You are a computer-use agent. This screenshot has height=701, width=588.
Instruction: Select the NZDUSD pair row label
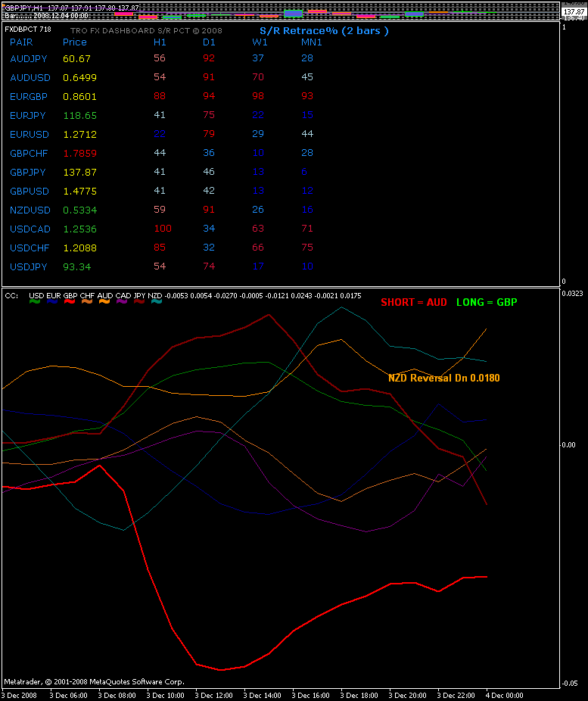pyautogui.click(x=30, y=210)
